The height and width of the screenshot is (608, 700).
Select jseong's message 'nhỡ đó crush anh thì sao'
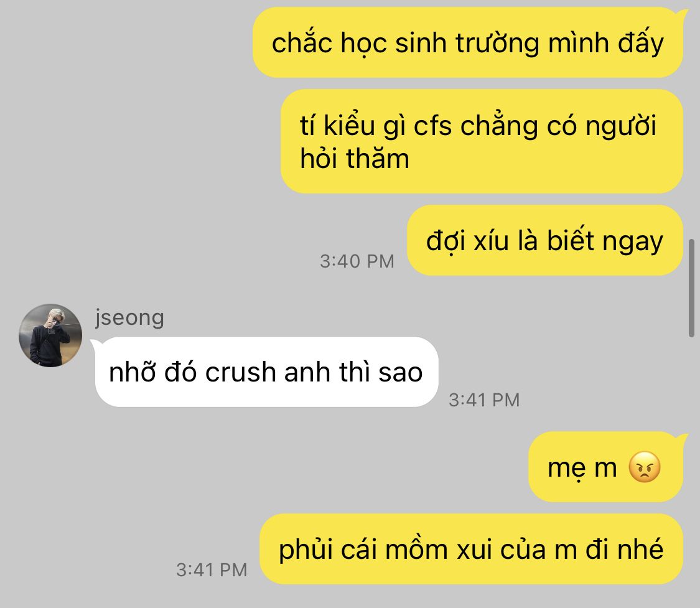click(266, 372)
